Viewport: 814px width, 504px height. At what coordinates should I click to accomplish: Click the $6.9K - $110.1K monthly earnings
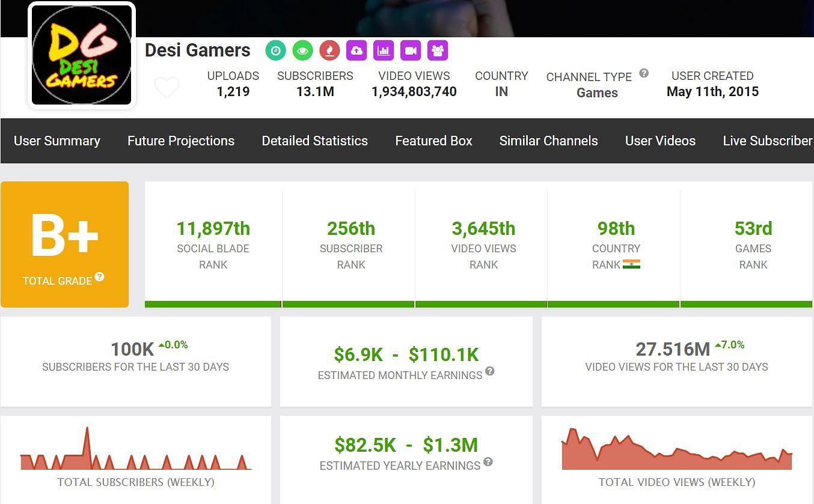406,355
